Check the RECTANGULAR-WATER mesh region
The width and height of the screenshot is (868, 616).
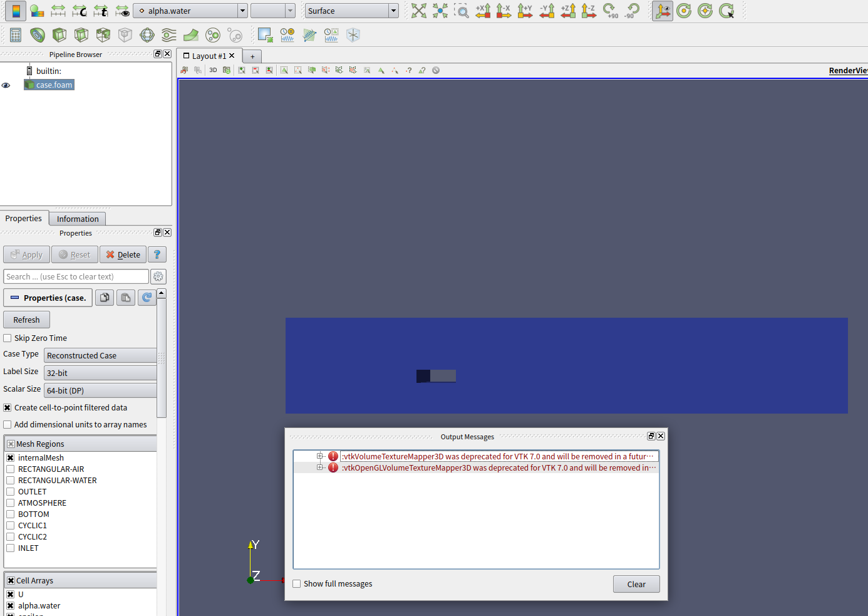point(11,481)
